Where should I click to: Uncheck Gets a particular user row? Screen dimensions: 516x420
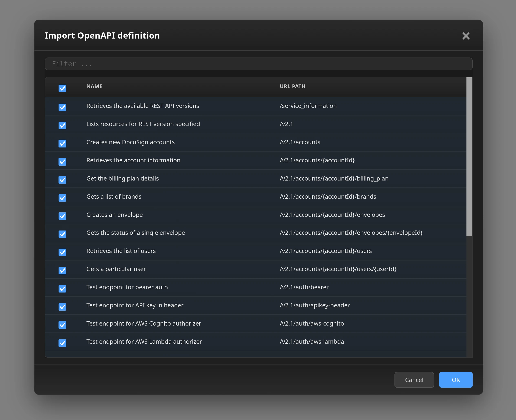(x=62, y=270)
